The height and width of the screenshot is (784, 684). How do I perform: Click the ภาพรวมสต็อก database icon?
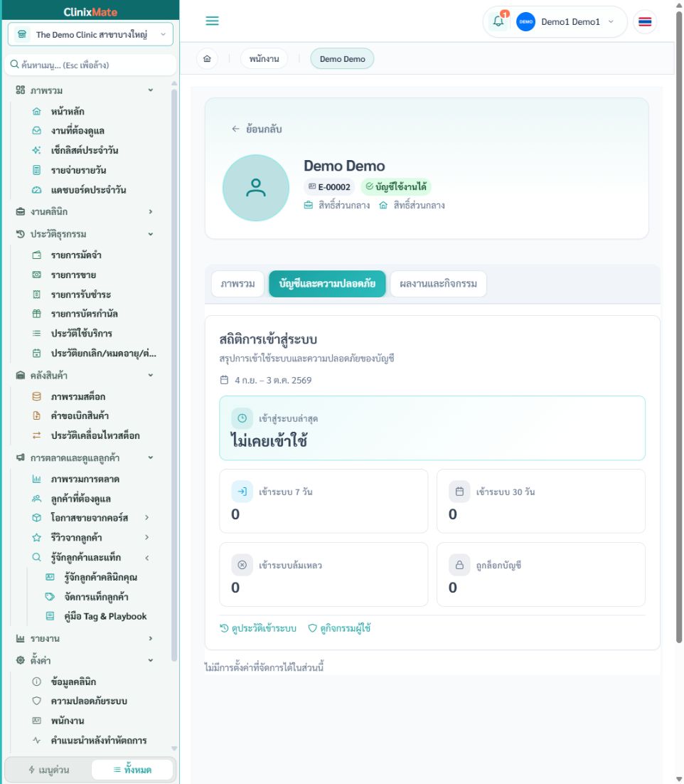point(36,396)
